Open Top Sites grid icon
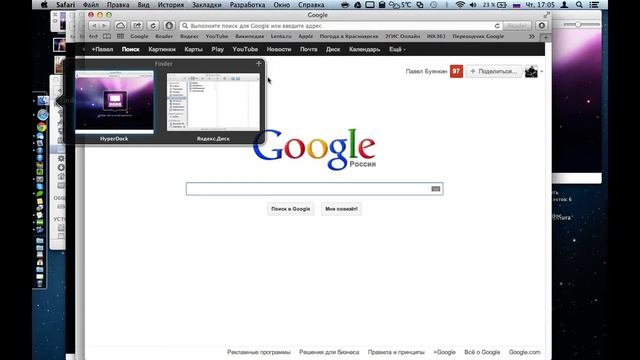Viewport: 640px width, 360px height. click(120, 36)
